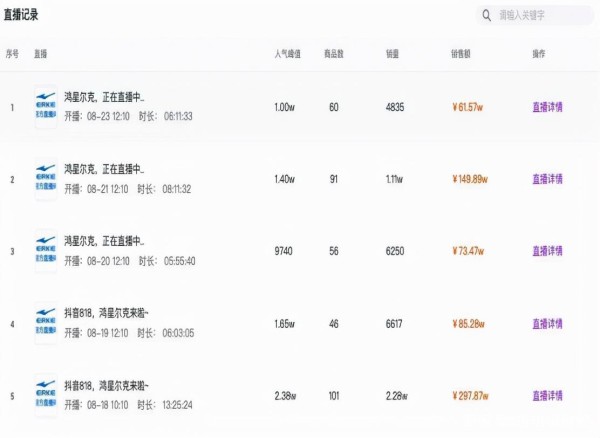Open ERKE thumbnail for 08-18 broadcast
The image size is (600, 438).
46,395
